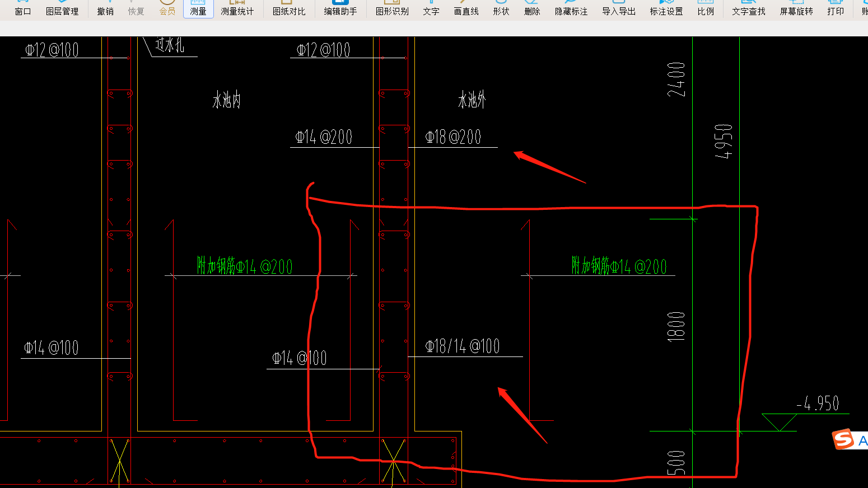The width and height of the screenshot is (868, 488).
Task: Click the 500 vertical dimension
Action: (676, 462)
